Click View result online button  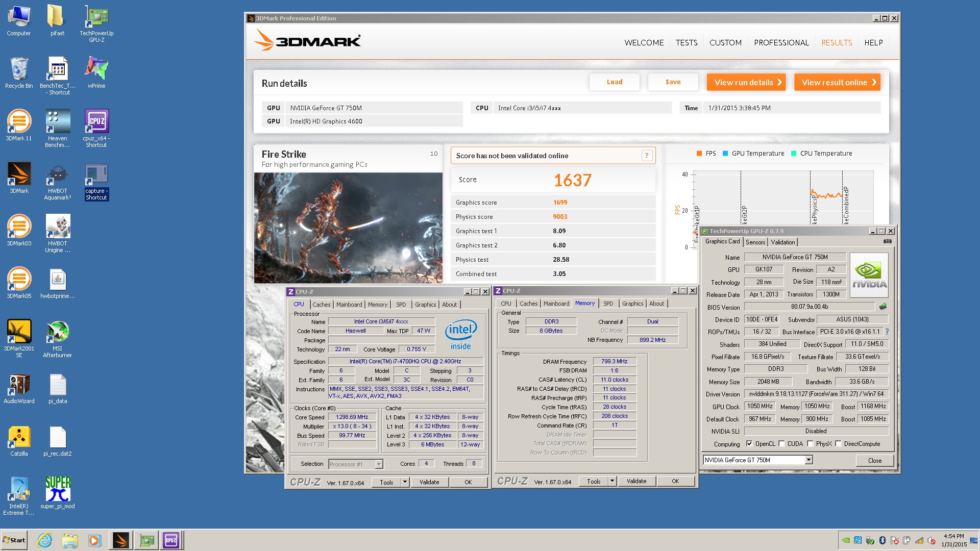(837, 82)
